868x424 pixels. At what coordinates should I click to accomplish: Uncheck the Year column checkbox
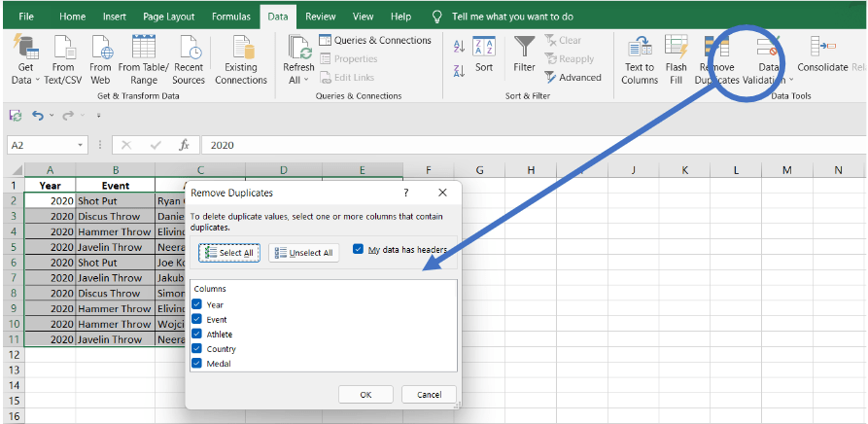(197, 304)
